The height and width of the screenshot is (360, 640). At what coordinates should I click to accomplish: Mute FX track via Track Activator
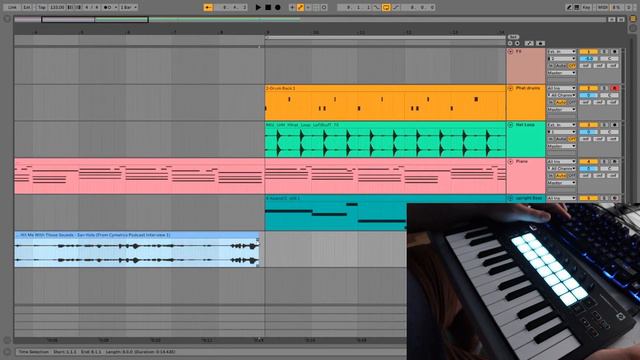click(588, 51)
